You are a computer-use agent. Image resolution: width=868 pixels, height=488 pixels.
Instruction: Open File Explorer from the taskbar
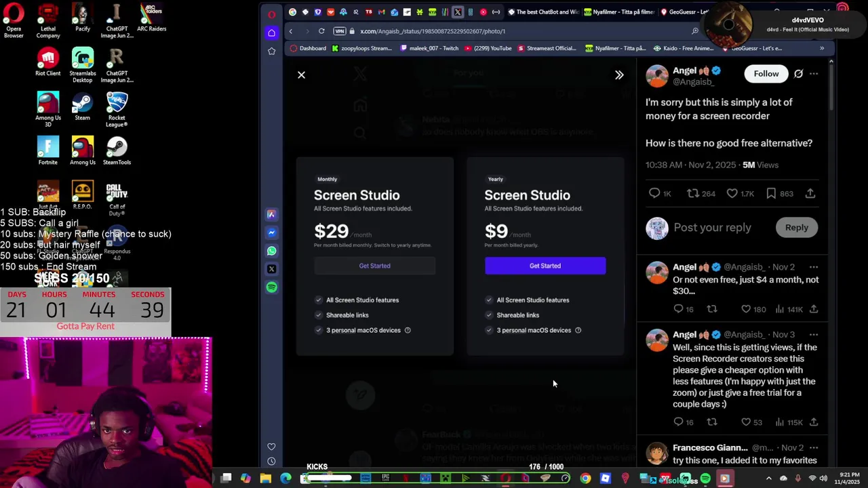click(x=266, y=479)
